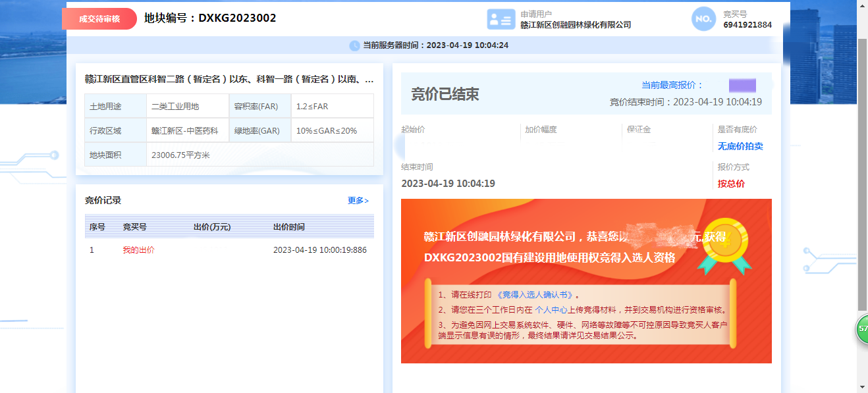Click bid time 2023-04-19 10:00:19:886
The image size is (868, 393).
coord(320,250)
